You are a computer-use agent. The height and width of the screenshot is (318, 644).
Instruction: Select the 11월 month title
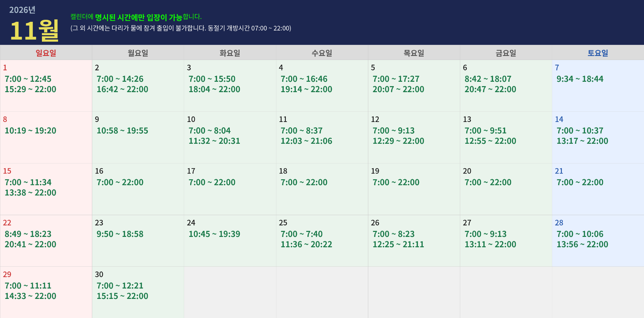pos(35,31)
